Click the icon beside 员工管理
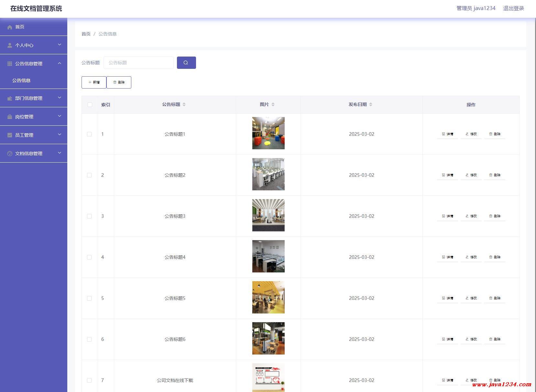This screenshot has width=536, height=392. (10, 135)
